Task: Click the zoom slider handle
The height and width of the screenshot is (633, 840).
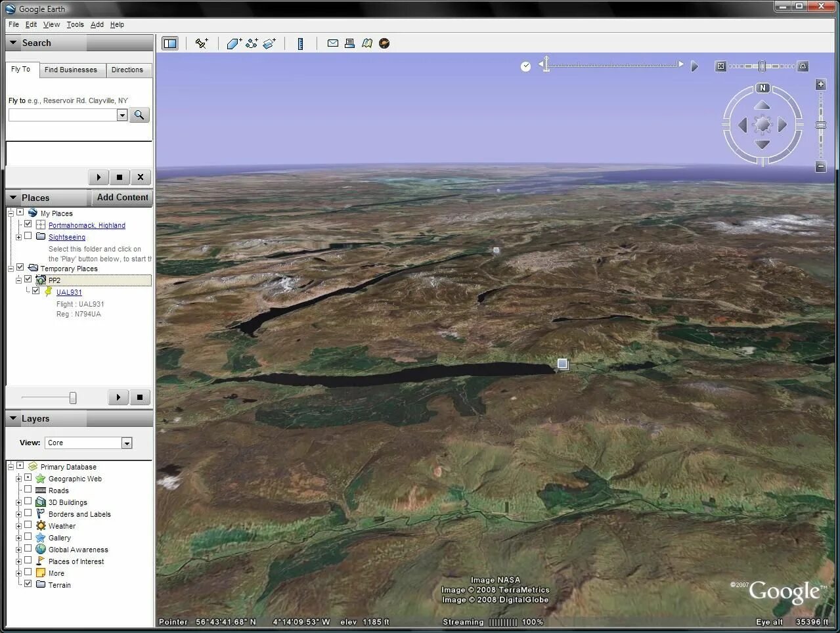Action: tap(820, 125)
